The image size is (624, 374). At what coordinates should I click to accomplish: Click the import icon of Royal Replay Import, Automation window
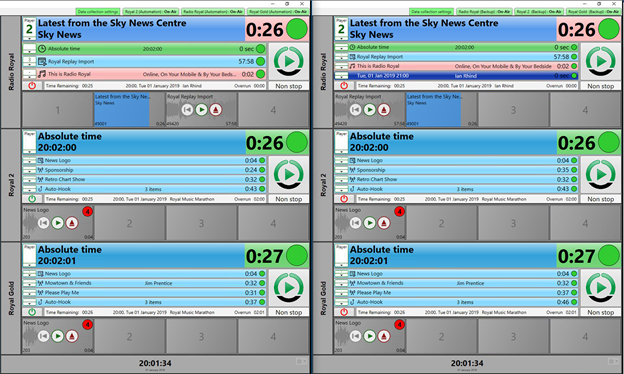[42, 62]
